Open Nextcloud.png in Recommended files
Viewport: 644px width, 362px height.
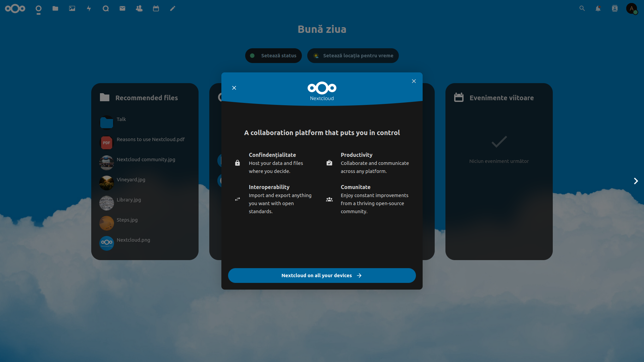tap(145, 243)
